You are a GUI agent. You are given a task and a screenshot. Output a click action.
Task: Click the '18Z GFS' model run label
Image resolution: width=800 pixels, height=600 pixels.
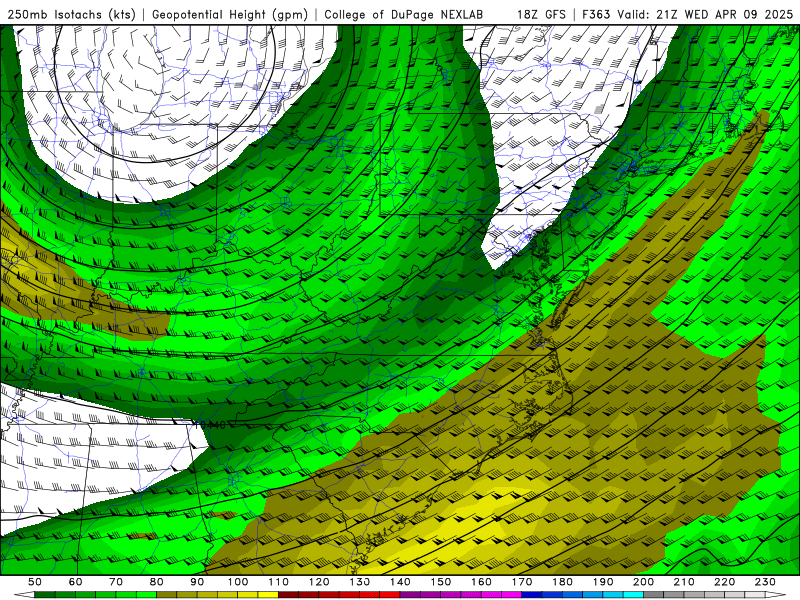click(x=542, y=15)
